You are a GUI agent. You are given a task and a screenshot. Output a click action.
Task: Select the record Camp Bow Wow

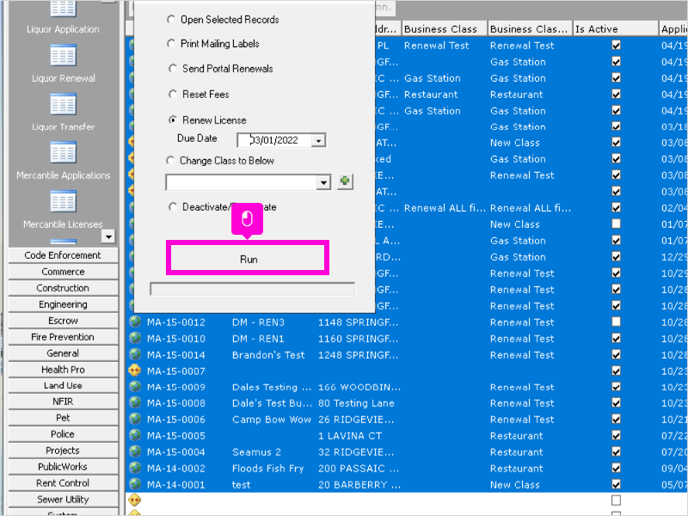click(272, 419)
